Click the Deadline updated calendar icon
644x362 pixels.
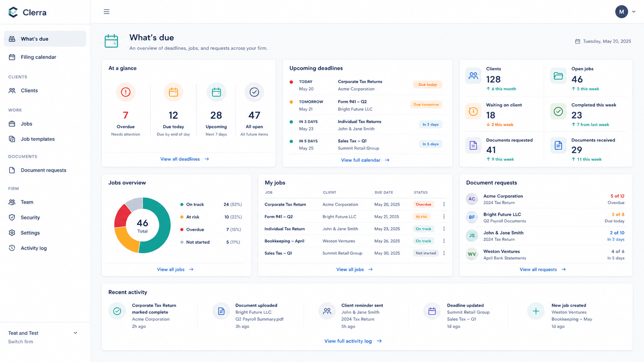(x=432, y=311)
